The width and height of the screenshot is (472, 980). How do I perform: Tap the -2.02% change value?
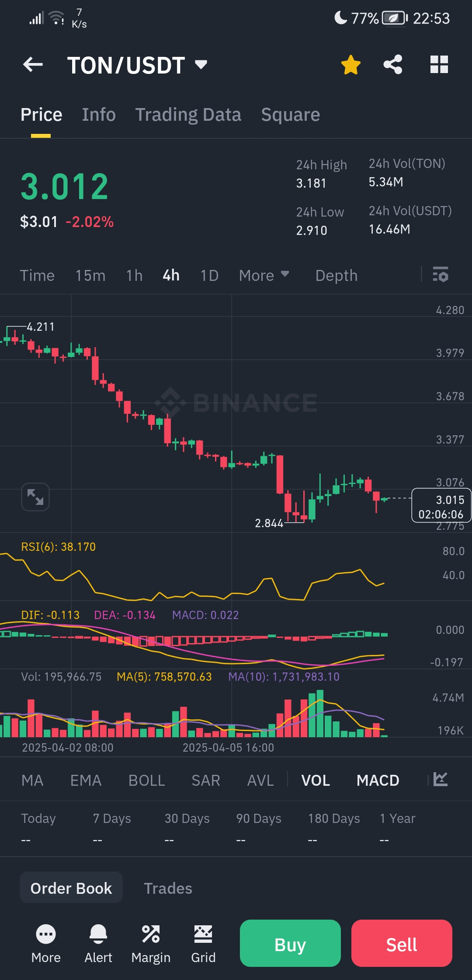[x=90, y=222]
